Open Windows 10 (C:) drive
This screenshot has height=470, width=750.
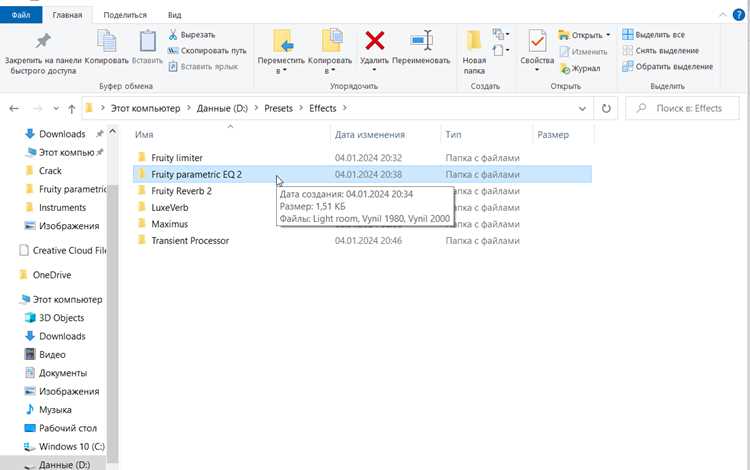[x=71, y=447]
